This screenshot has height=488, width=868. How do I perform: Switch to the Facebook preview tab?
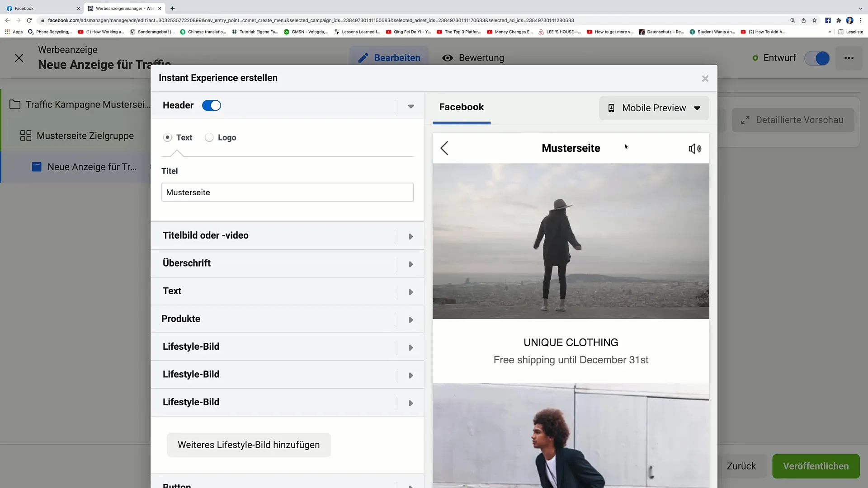click(x=461, y=107)
